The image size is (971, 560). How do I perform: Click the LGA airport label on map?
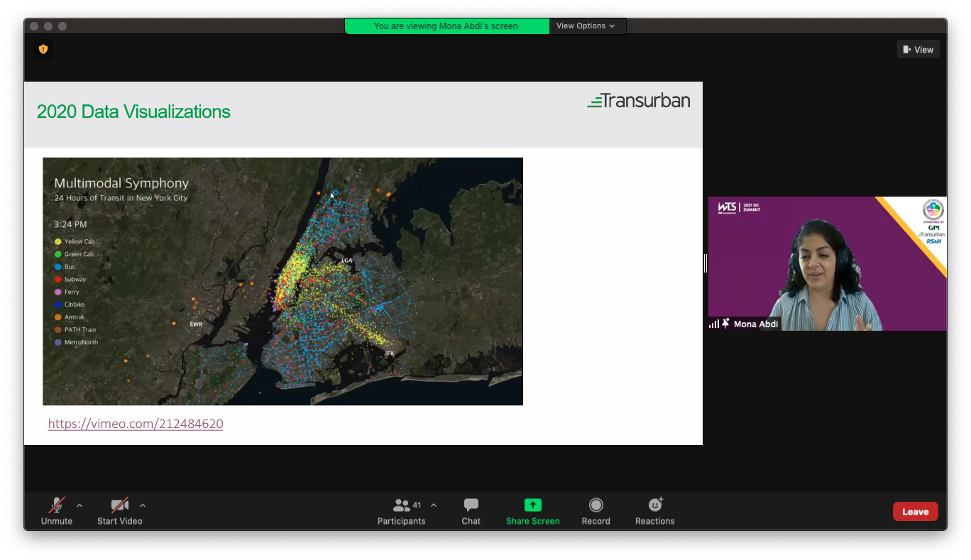pos(346,260)
